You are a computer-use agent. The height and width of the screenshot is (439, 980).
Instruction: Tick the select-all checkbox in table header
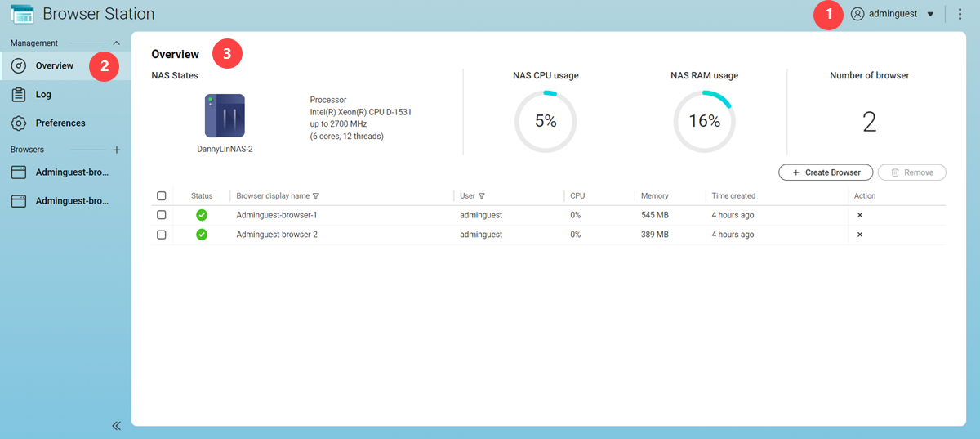click(162, 196)
